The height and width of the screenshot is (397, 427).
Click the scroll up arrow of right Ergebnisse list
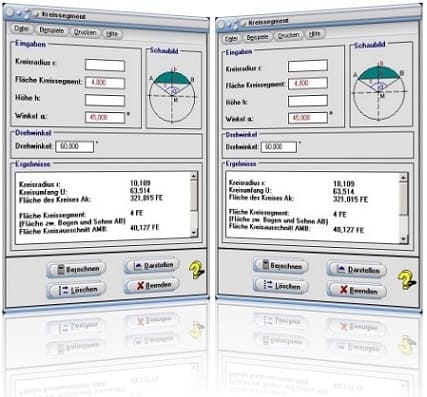(x=403, y=178)
